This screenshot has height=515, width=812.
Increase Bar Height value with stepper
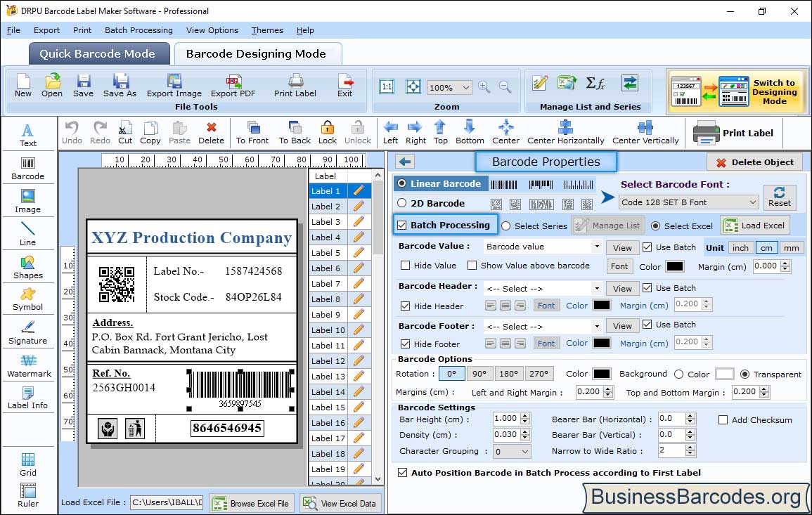[525, 416]
